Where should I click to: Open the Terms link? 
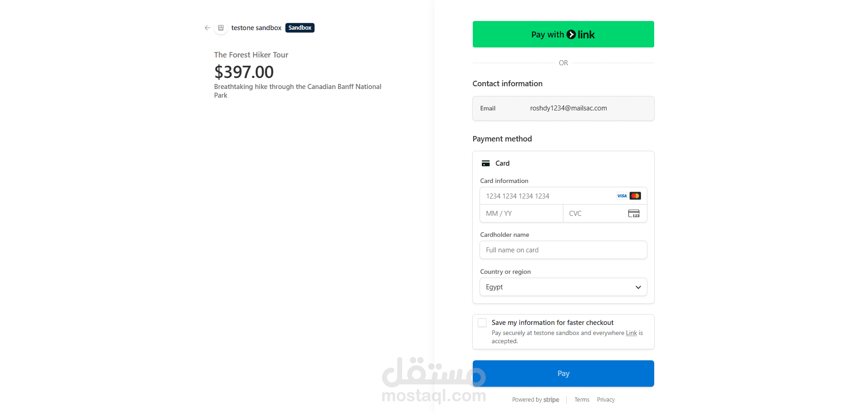582,400
